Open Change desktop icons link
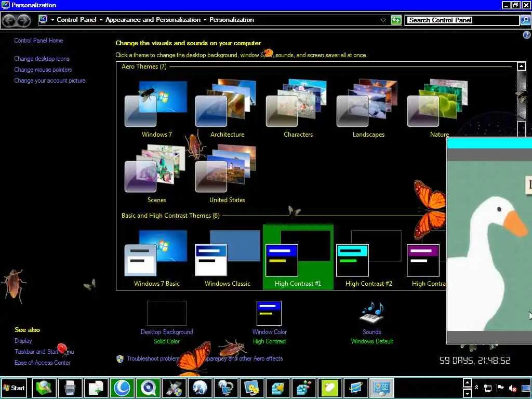The image size is (532, 399). [x=42, y=59]
